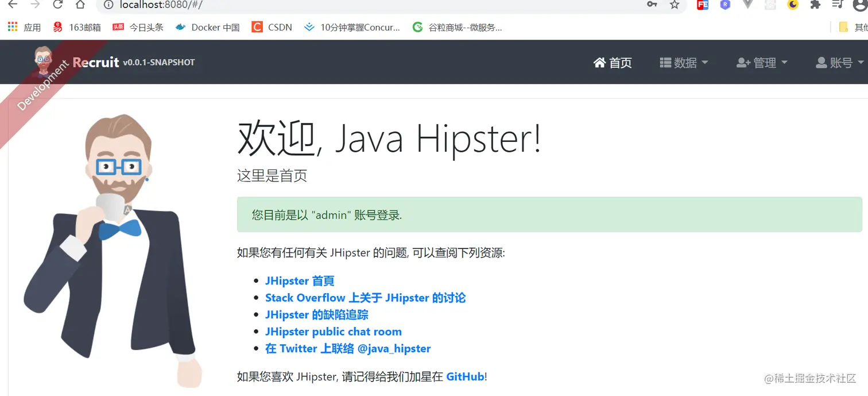
Task: Click the browser home icon
Action: (80, 5)
